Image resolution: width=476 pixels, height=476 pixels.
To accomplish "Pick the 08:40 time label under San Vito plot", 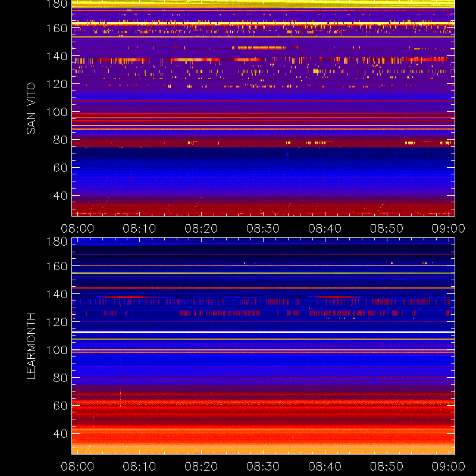I will point(325,228).
